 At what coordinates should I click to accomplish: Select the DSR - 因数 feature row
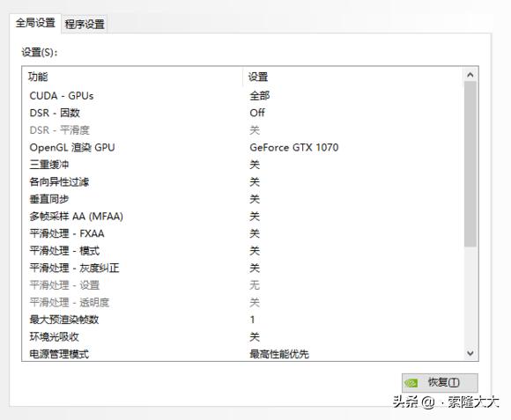tap(243, 113)
